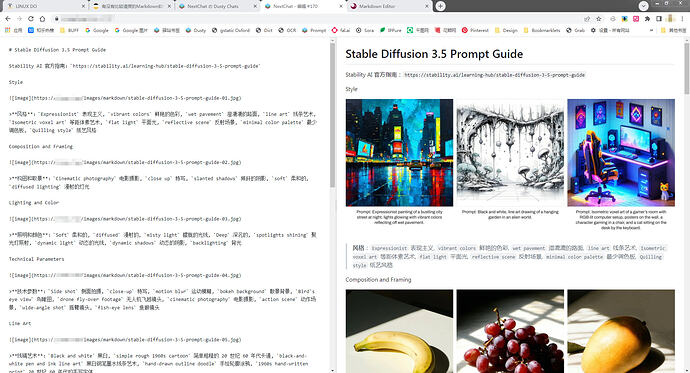Click the padlock site info icon
Screen dimensions: 690x373
[56, 18]
